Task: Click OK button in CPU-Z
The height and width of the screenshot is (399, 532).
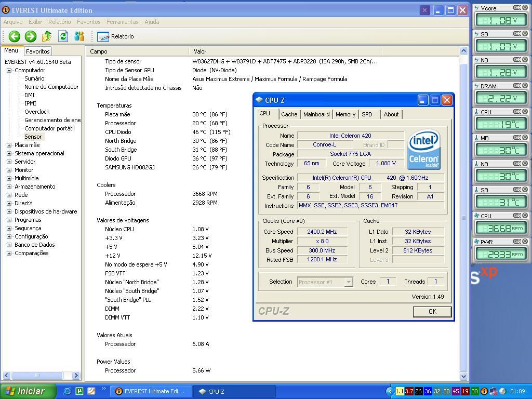Action: [432, 312]
